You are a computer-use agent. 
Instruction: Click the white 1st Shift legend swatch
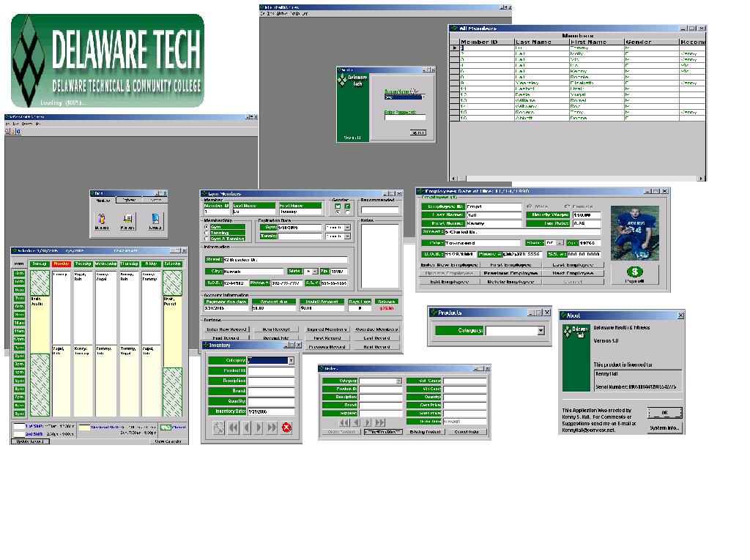19,427
